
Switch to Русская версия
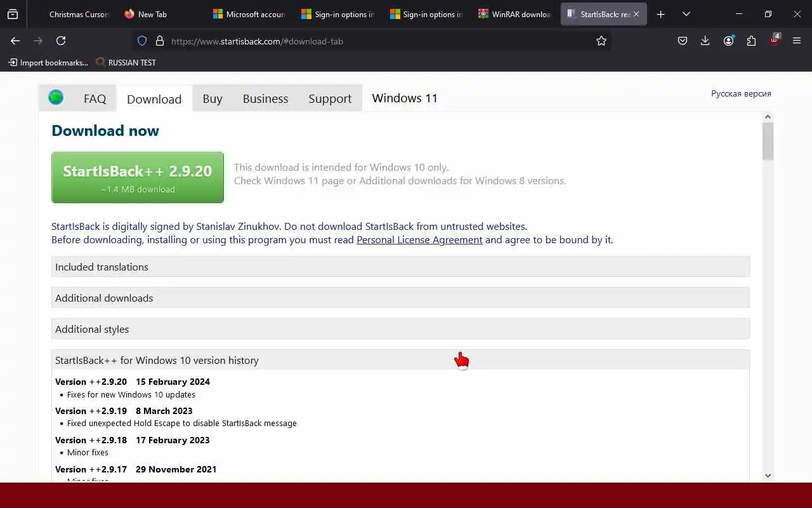point(741,93)
